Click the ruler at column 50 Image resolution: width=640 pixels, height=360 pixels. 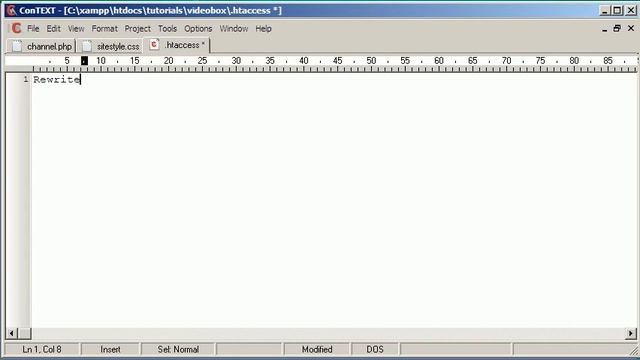point(371,60)
